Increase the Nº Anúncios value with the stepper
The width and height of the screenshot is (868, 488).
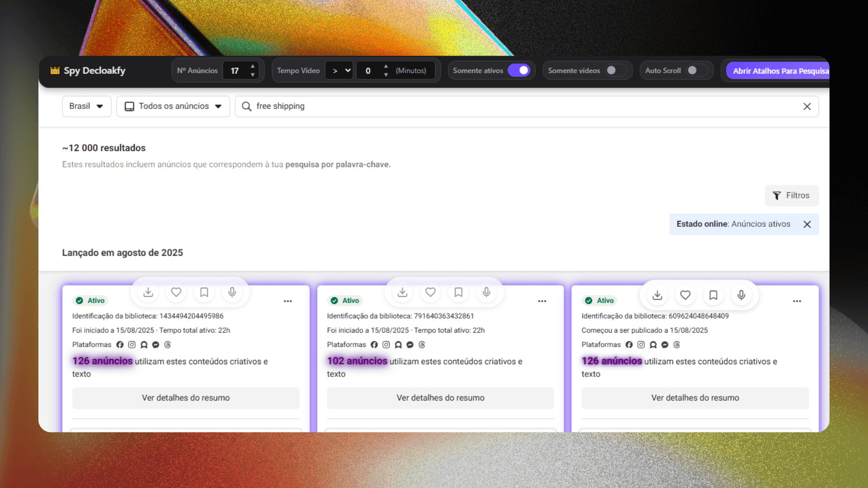(x=252, y=67)
